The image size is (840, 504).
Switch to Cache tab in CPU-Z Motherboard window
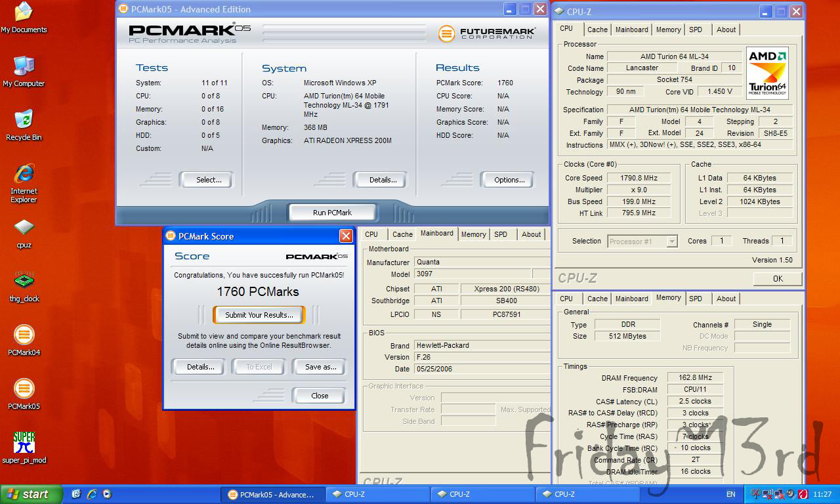(x=402, y=234)
